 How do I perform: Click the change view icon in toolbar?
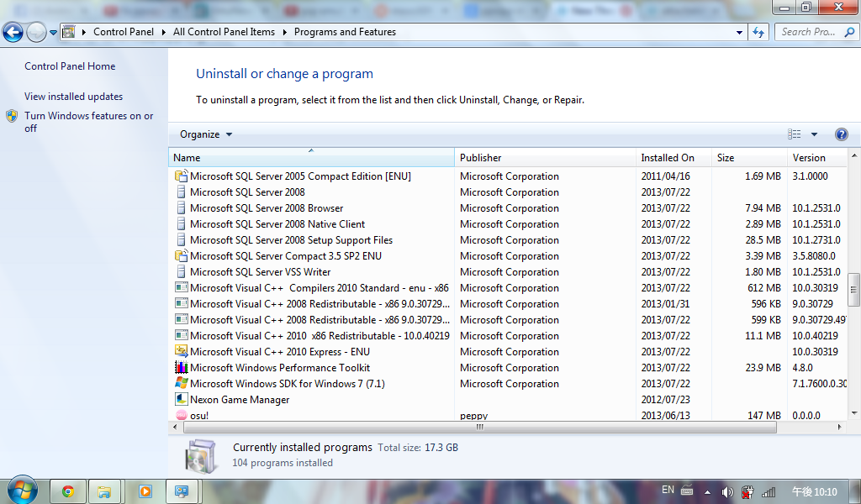click(x=795, y=134)
